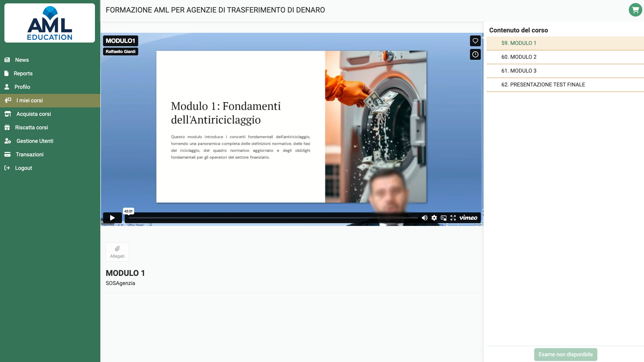Click Logout in the sidebar
Viewport: 644px width, 362px height.
pyautogui.click(x=23, y=168)
